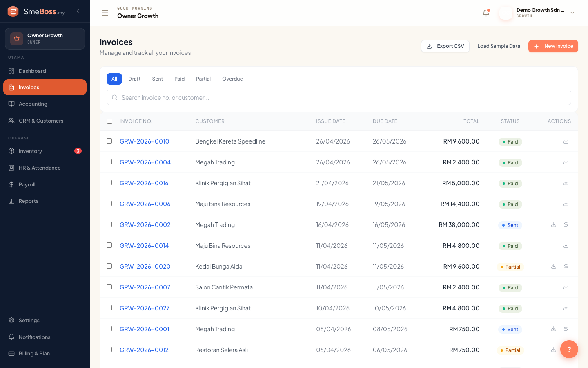
Task: Download invoice GRW-2026-0004
Action: [566, 162]
